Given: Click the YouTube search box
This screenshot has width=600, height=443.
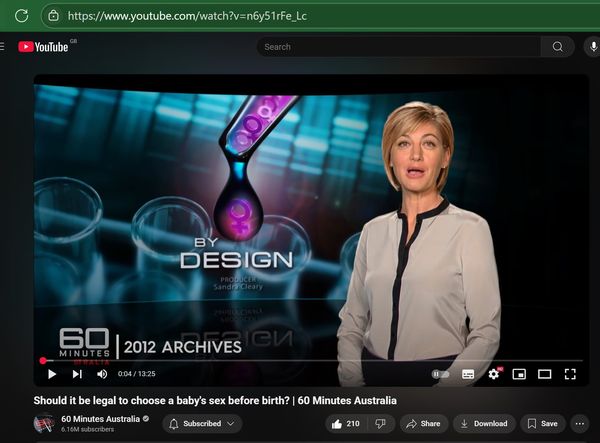Looking at the screenshot, I should 398,47.
